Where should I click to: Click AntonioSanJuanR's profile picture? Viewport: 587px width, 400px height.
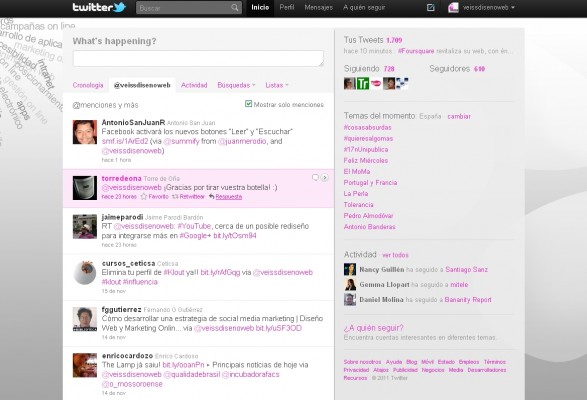point(85,132)
